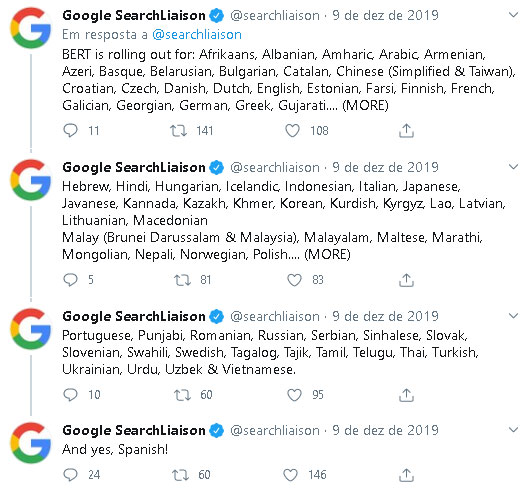Open the first tweet's date link
This screenshot has width=532, height=489.
tap(385, 15)
